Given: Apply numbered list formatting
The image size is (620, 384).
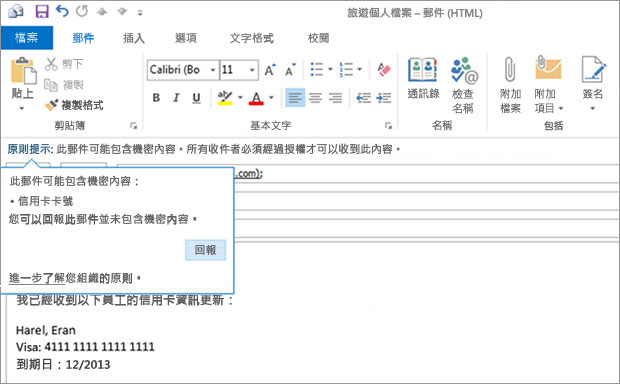Looking at the screenshot, I should (x=346, y=70).
